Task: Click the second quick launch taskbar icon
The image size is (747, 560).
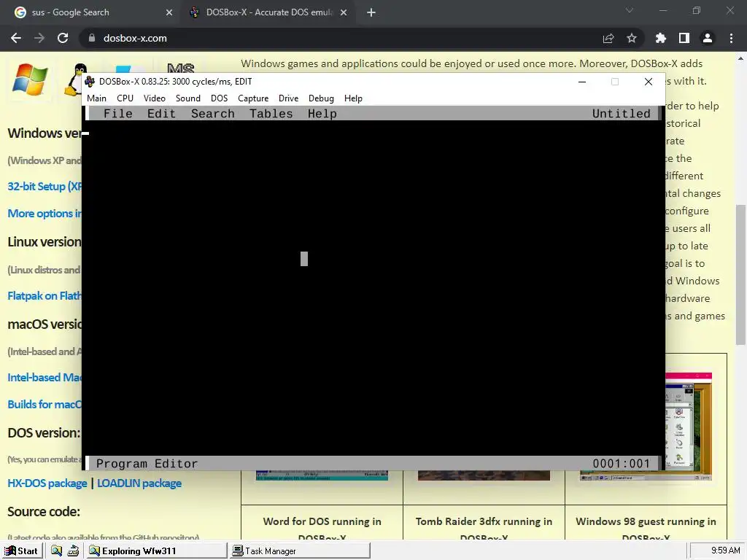Action: tap(73, 551)
